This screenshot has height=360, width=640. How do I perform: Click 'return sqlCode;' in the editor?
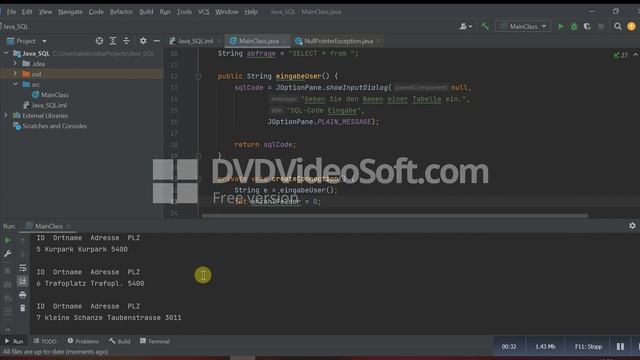click(x=265, y=144)
